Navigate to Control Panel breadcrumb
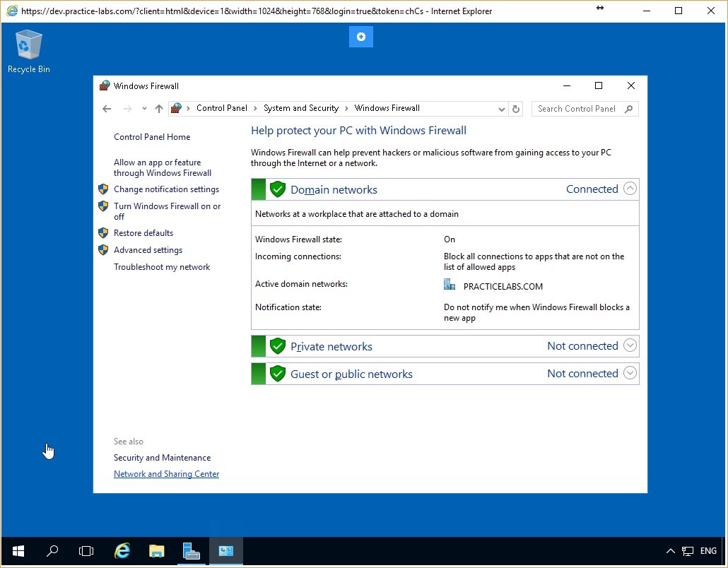Screen dimensions: 728x568 pos(223,108)
